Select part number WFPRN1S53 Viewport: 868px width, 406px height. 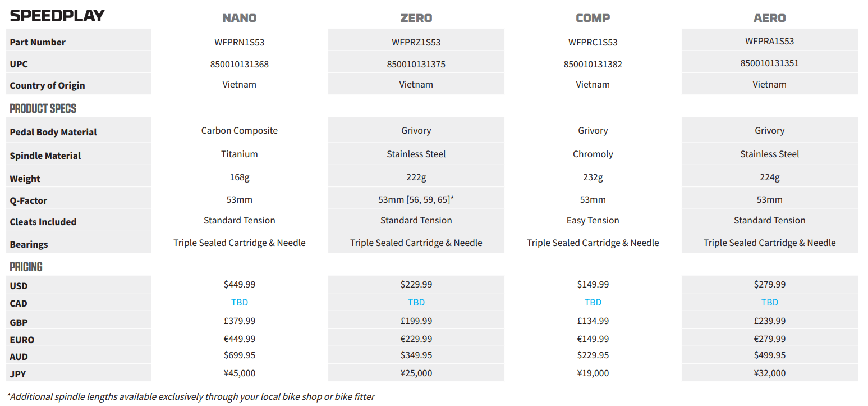(240, 42)
